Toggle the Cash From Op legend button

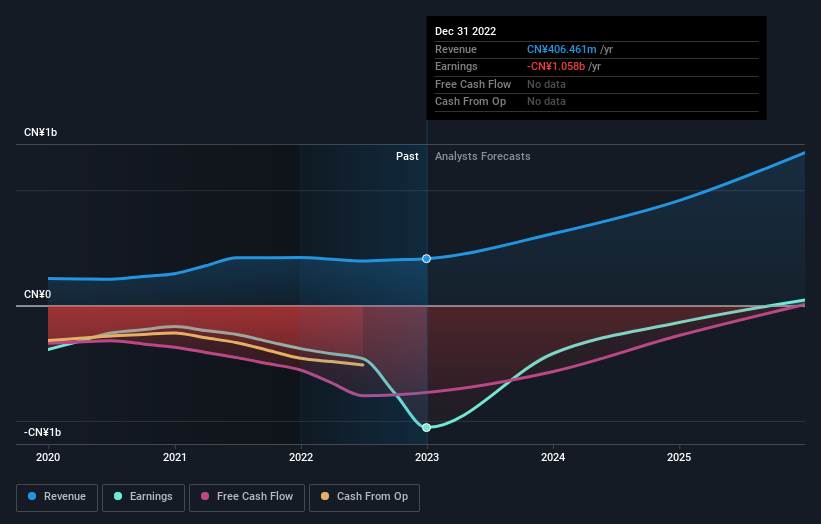364,497
